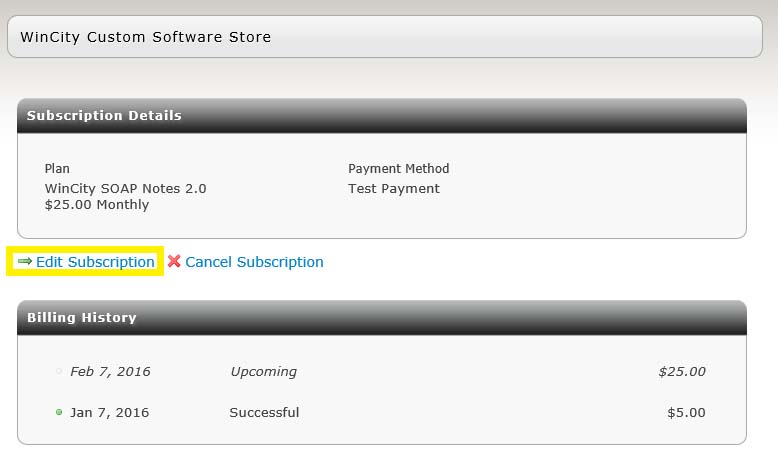Click the Billing History header bar

(81, 318)
